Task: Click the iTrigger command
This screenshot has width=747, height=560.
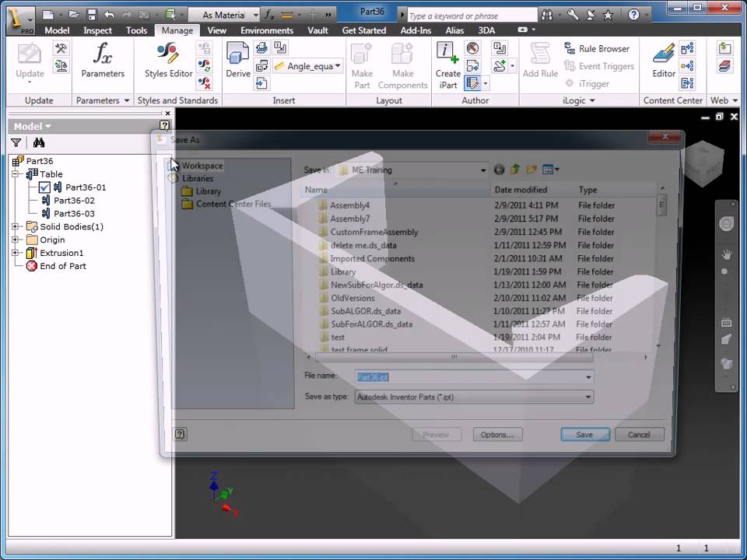Action: (x=587, y=84)
